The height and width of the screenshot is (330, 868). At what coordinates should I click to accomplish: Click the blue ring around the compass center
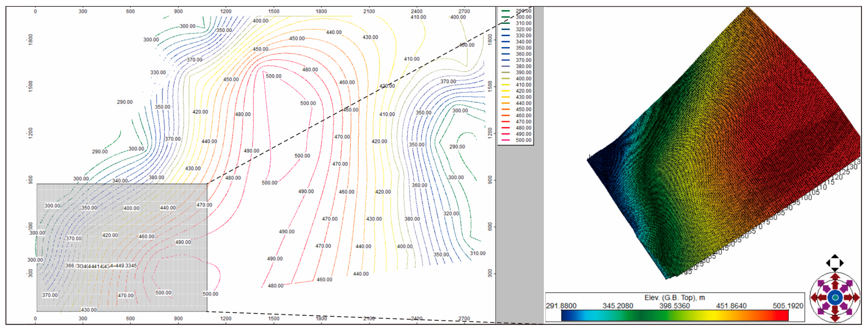pos(830,297)
